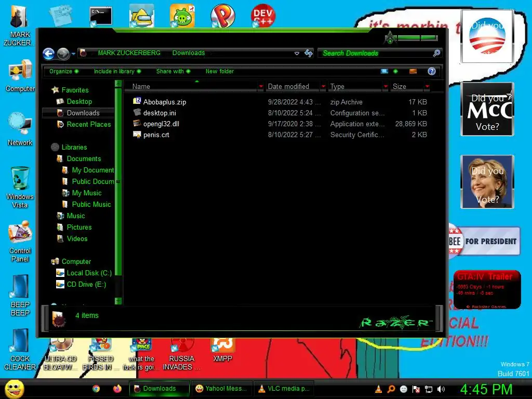This screenshot has height=399, width=532.
Task: Click the volume speaker tray icon
Action: [441, 389]
